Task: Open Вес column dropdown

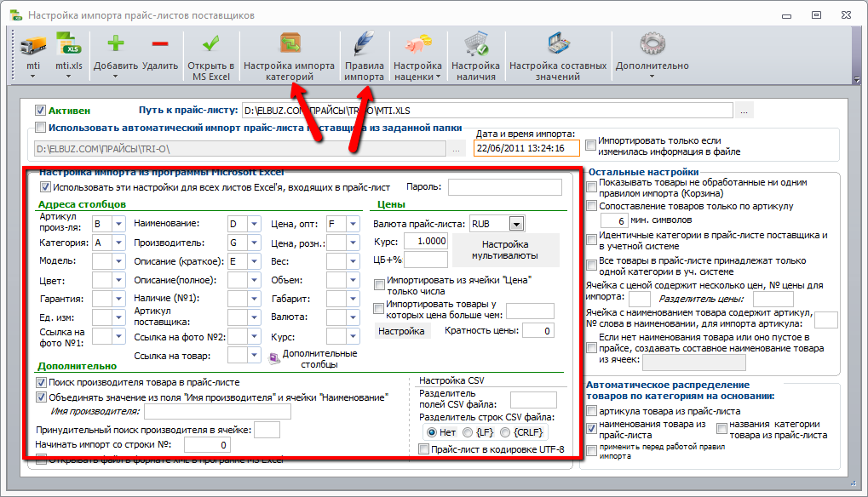Action: click(354, 261)
